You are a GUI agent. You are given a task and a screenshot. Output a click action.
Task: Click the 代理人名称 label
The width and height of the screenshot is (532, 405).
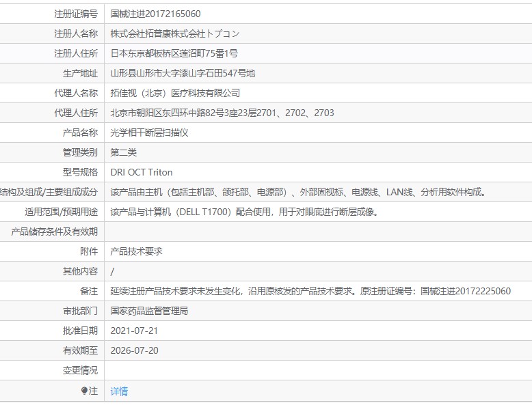click(x=76, y=93)
